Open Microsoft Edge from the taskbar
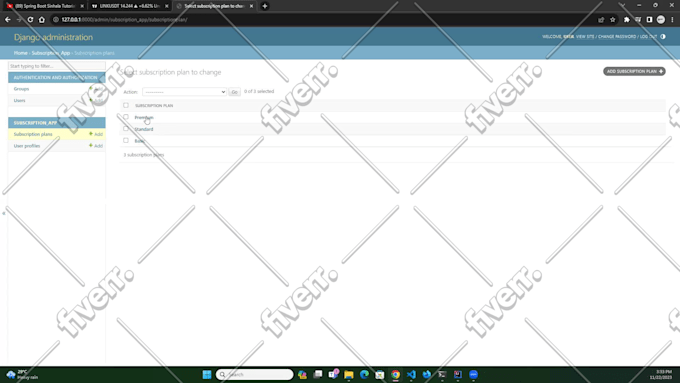This screenshot has width=680, height=383. (x=364, y=374)
